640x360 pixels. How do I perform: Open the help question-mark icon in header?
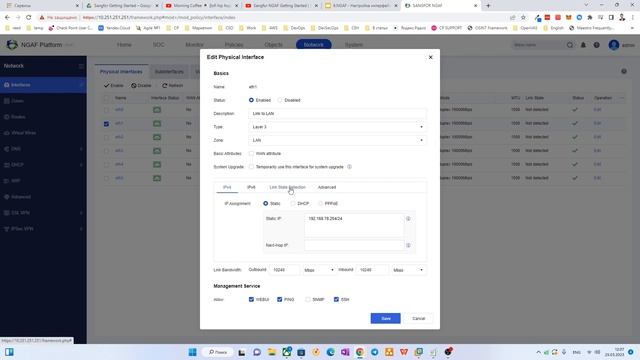point(597,45)
